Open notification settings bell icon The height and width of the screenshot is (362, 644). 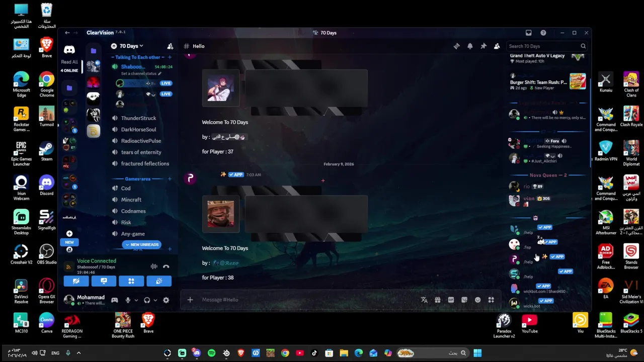(x=470, y=46)
